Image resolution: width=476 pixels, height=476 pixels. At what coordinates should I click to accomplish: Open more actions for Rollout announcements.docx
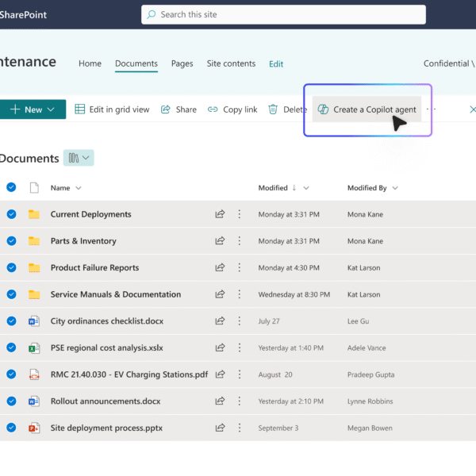(240, 401)
